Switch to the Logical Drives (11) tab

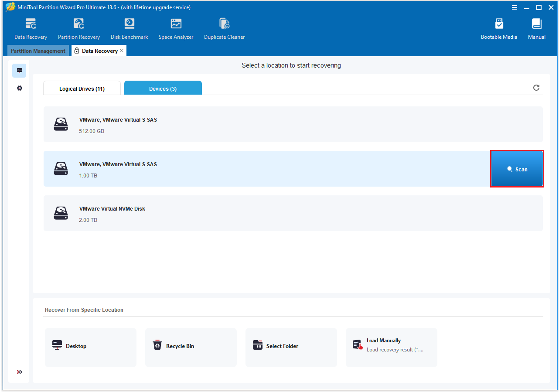82,89
